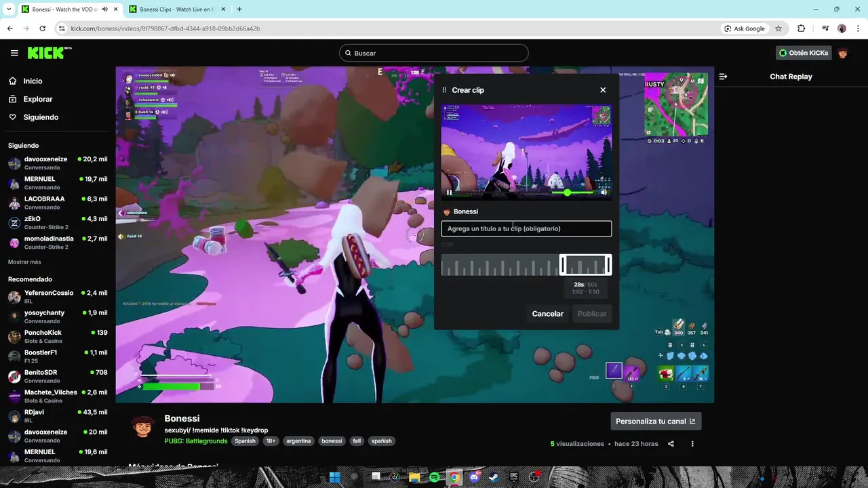Viewport: 868px width, 488px height.
Task: Open momoladinastia channel in Siguiendo
Action: (x=58, y=243)
